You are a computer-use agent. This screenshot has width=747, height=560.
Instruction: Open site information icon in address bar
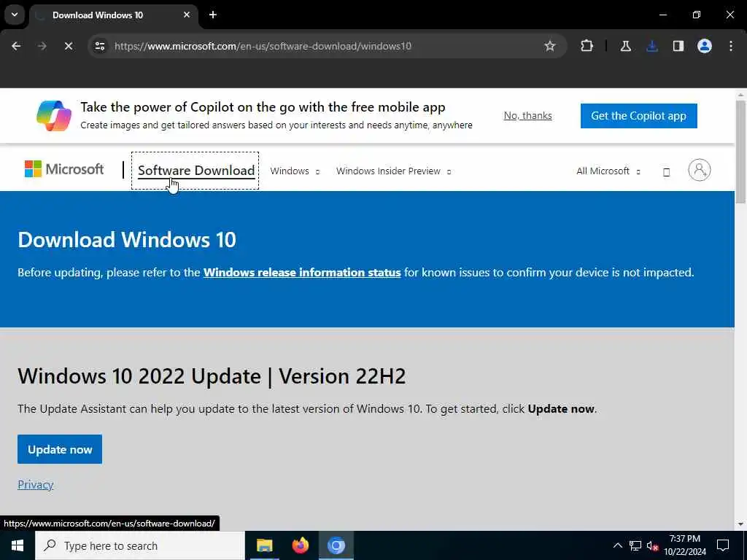coord(100,46)
